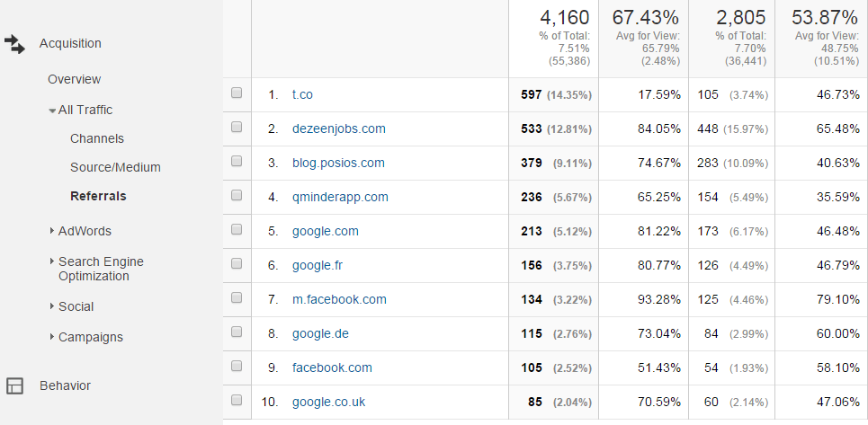
Task: Select the Referrals menu item
Action: point(98,196)
